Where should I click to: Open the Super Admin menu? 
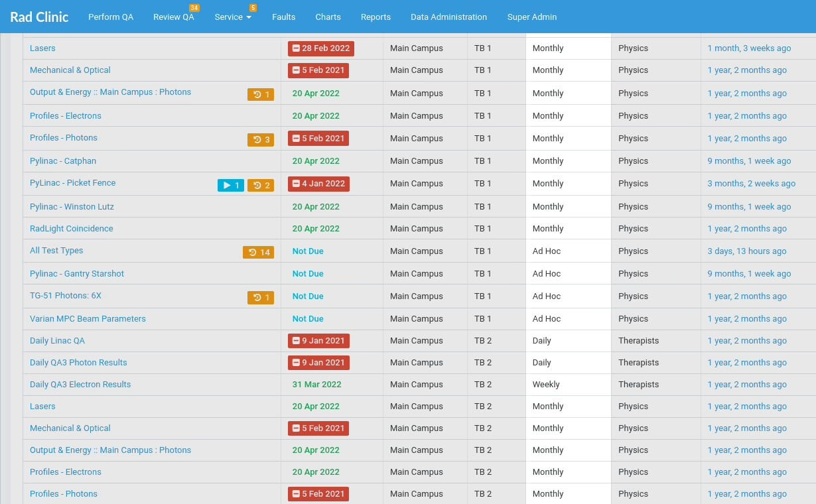click(x=531, y=17)
